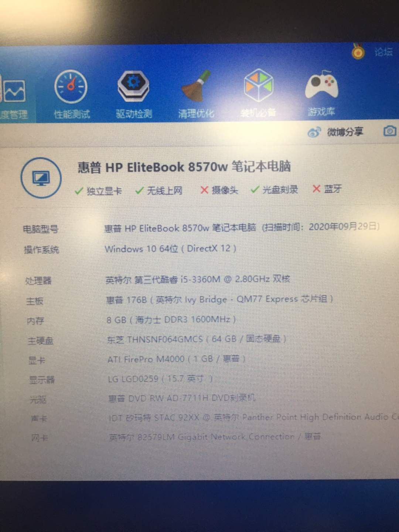
Task: Click the 主硬盘 row label
Action: pyautogui.click(x=41, y=341)
